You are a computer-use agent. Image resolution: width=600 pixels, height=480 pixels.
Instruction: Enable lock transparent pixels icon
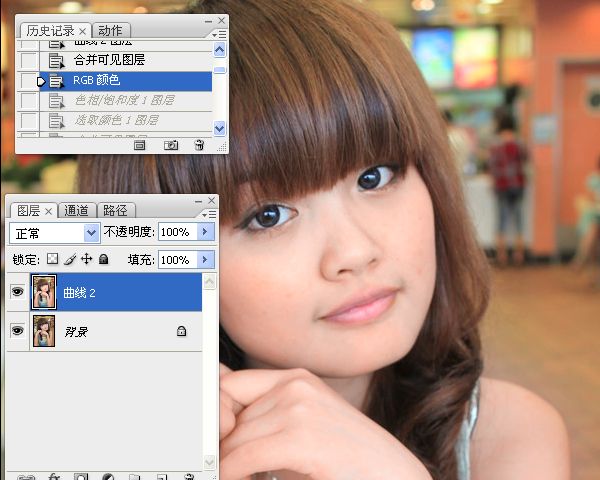pyautogui.click(x=52, y=259)
